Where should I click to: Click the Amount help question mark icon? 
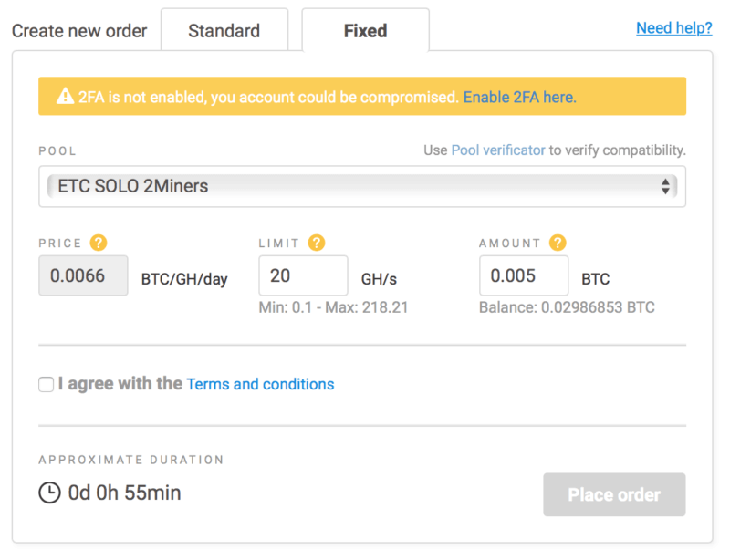tap(556, 243)
